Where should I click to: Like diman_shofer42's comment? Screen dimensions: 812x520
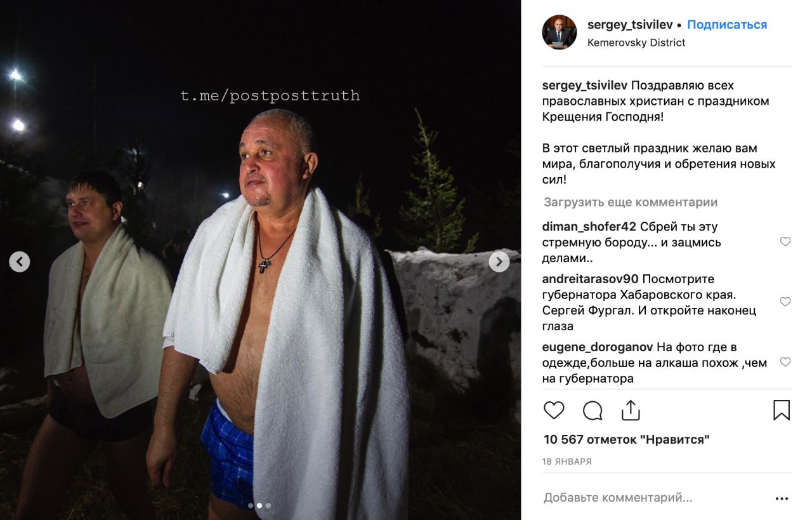tap(785, 241)
